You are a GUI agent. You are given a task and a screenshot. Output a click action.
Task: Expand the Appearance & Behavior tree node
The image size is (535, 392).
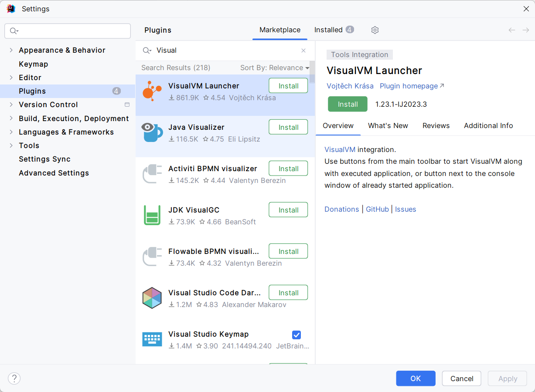[x=11, y=50]
